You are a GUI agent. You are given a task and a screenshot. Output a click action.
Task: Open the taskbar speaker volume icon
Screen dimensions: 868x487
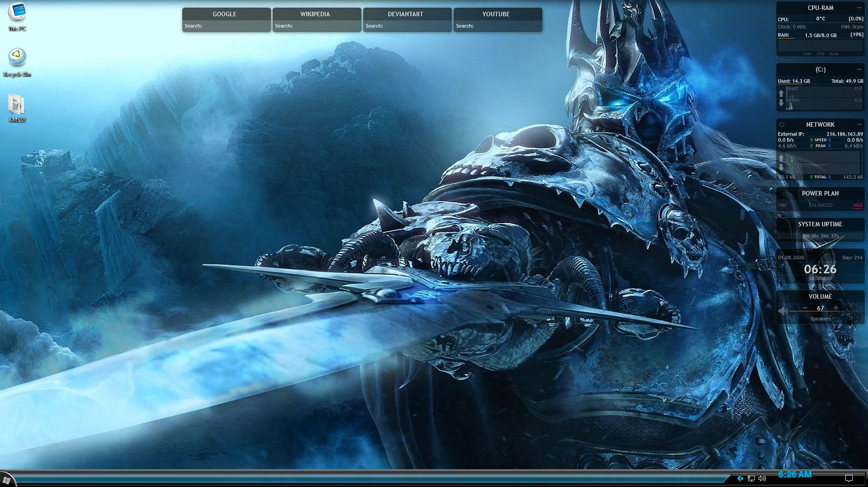coord(762,478)
